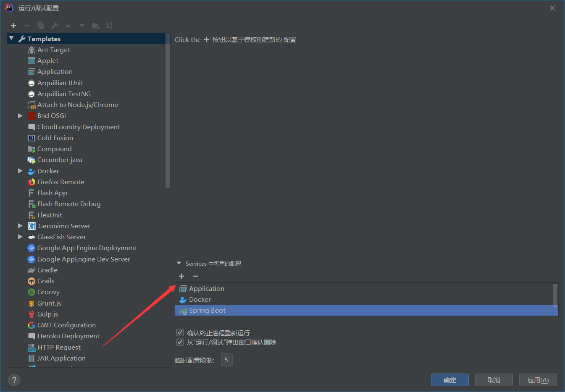Viewport: 565px width, 392px height.
Task: Click the 应用(A) button
Action: click(x=538, y=380)
